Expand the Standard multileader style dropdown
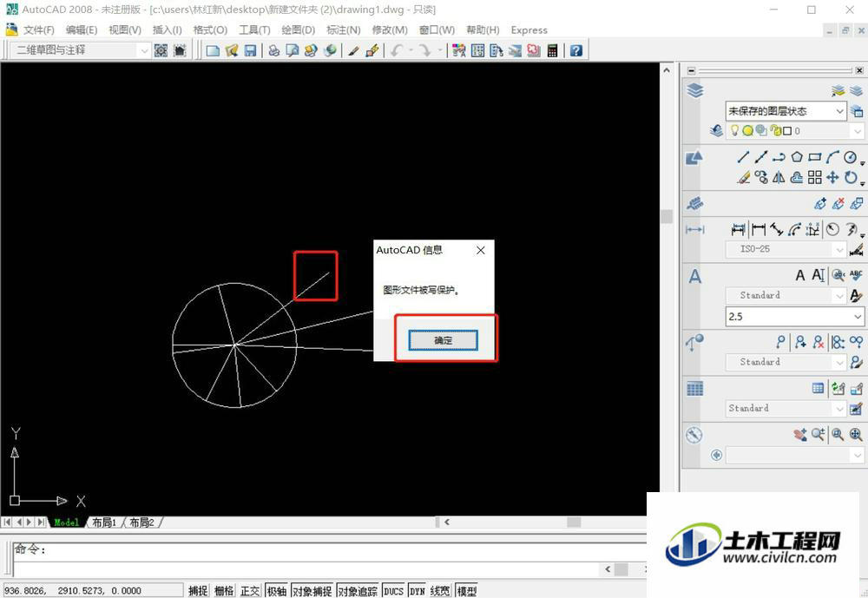 [x=839, y=362]
